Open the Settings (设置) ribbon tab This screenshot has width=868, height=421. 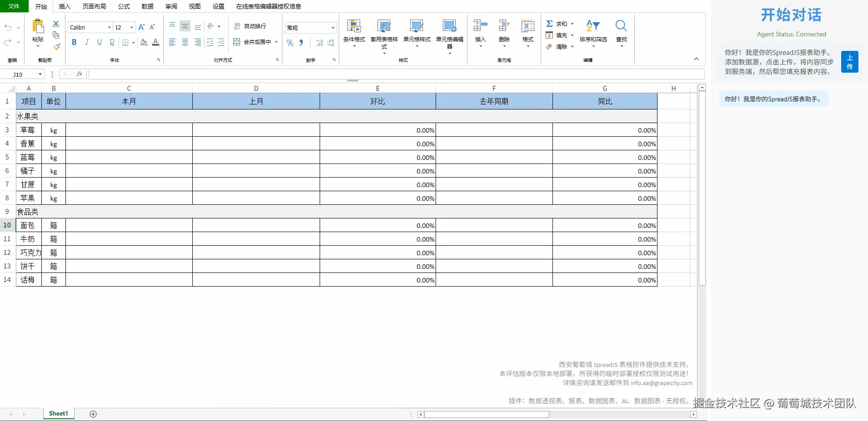tap(218, 6)
